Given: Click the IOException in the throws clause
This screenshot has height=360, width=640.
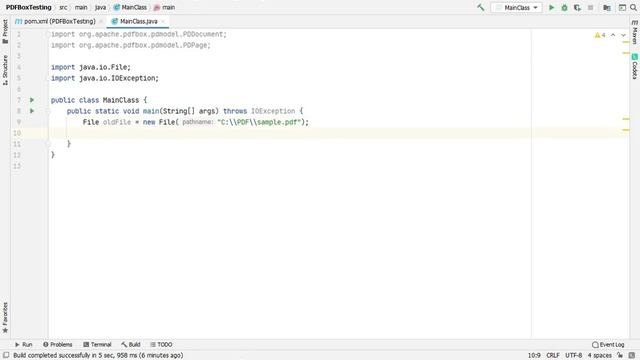Looking at the screenshot, I should point(273,111).
